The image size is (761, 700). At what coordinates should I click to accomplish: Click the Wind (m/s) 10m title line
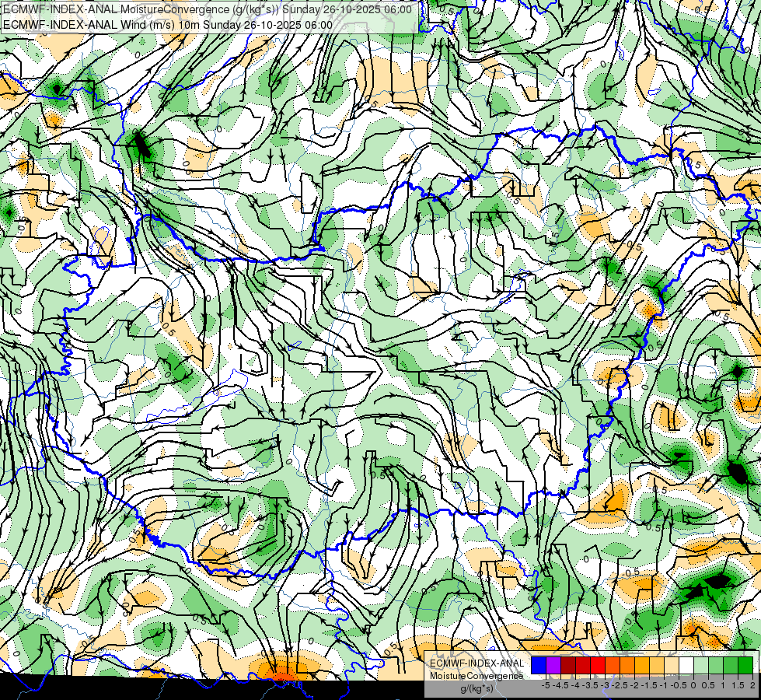[x=167, y=25]
